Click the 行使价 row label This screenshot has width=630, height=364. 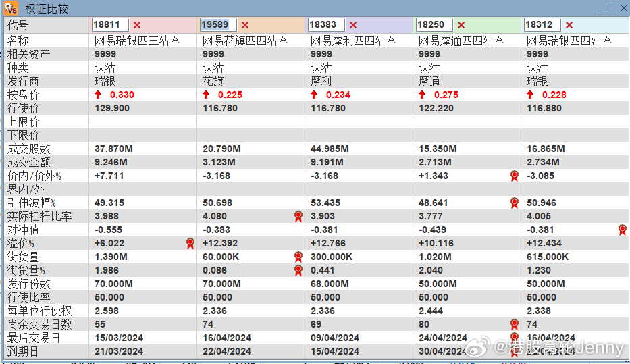[x=24, y=109]
